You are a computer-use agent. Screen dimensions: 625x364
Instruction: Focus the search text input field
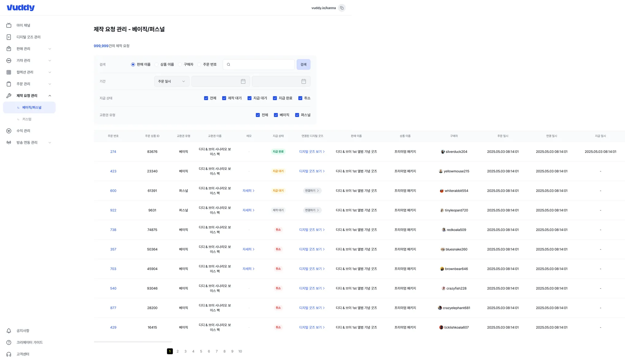click(258, 64)
